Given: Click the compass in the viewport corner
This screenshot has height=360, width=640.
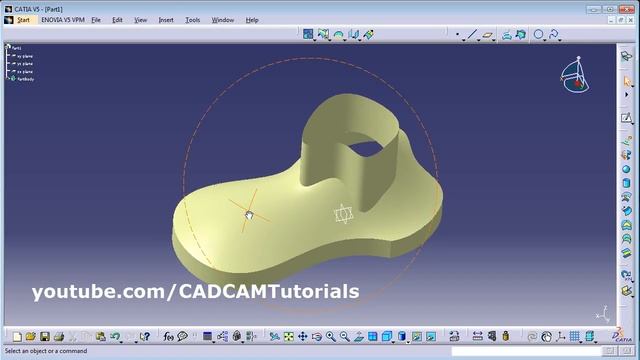Looking at the screenshot, I should 575,76.
